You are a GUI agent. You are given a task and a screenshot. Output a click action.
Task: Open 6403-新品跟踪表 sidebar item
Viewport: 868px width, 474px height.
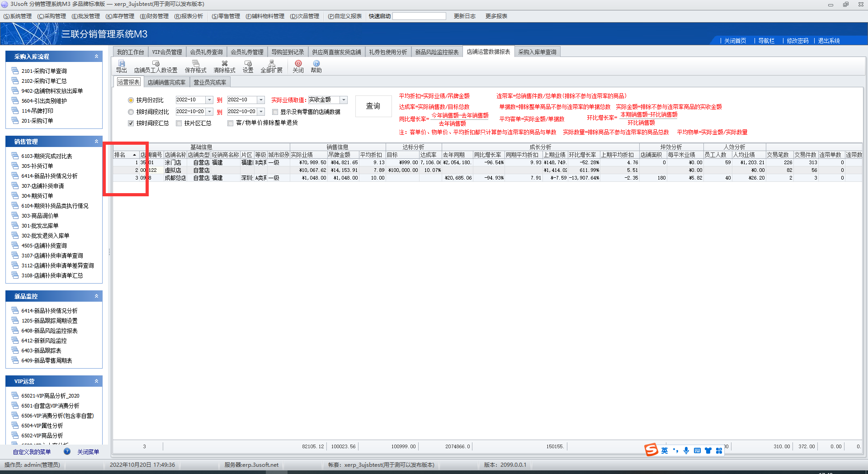point(41,351)
